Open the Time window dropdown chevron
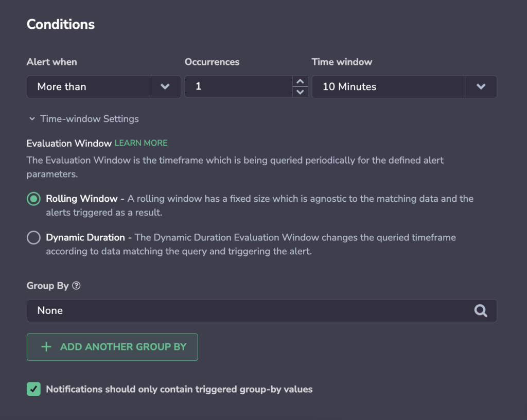Viewport: 527px width, 420px height. 481,86
